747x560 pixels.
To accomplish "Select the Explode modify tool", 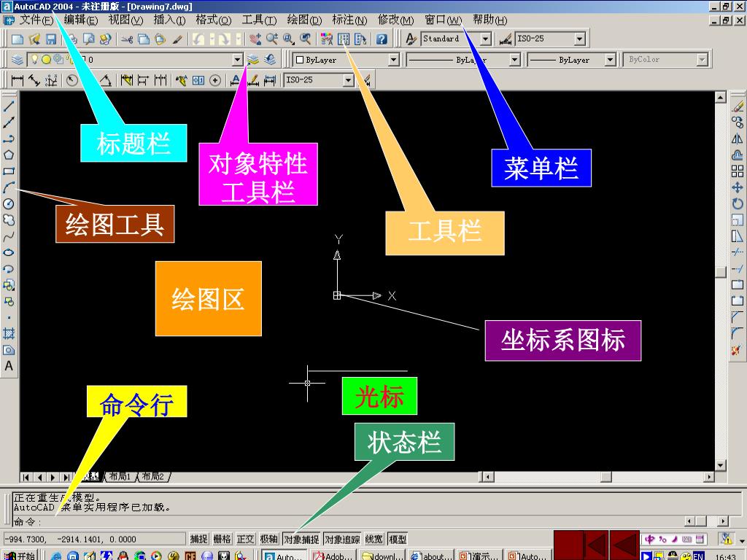I will (x=738, y=351).
